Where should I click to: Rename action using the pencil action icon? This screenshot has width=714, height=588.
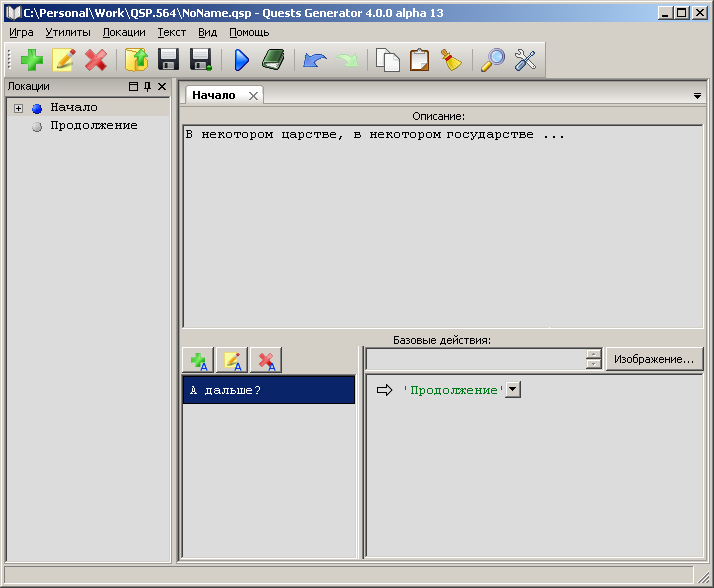[232, 360]
